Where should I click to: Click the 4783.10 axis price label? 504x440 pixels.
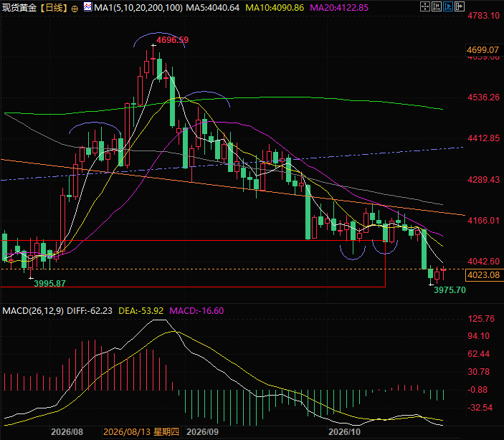(483, 15)
